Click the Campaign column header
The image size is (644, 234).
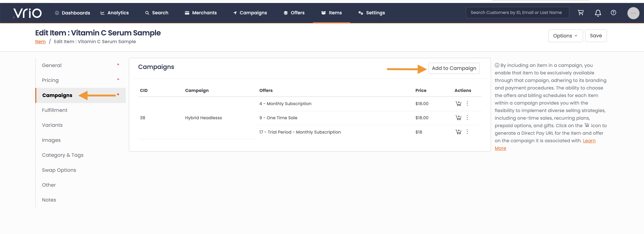(x=197, y=91)
